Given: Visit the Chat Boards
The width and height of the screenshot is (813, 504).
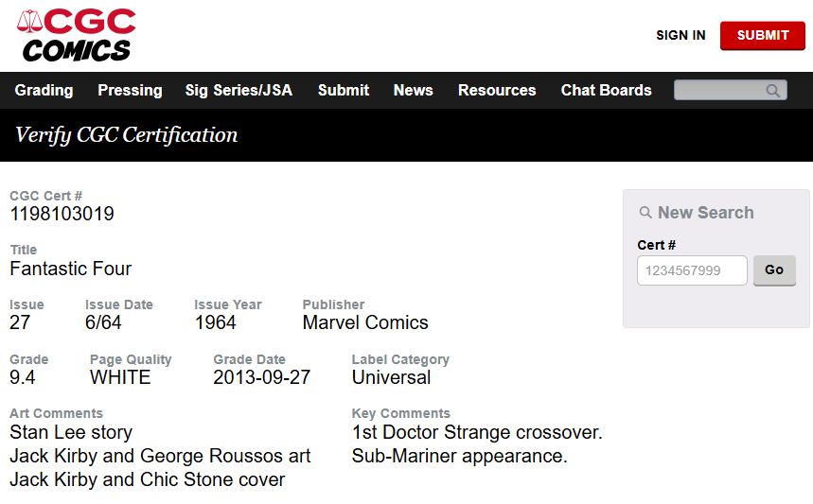Looking at the screenshot, I should pyautogui.click(x=606, y=91).
